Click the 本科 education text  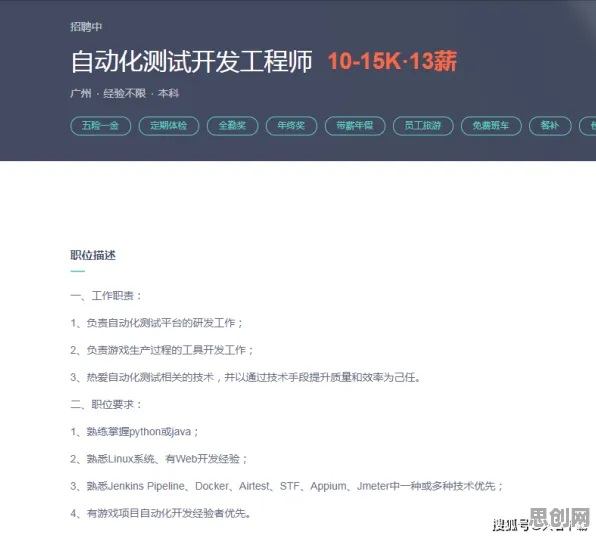[x=168, y=94]
